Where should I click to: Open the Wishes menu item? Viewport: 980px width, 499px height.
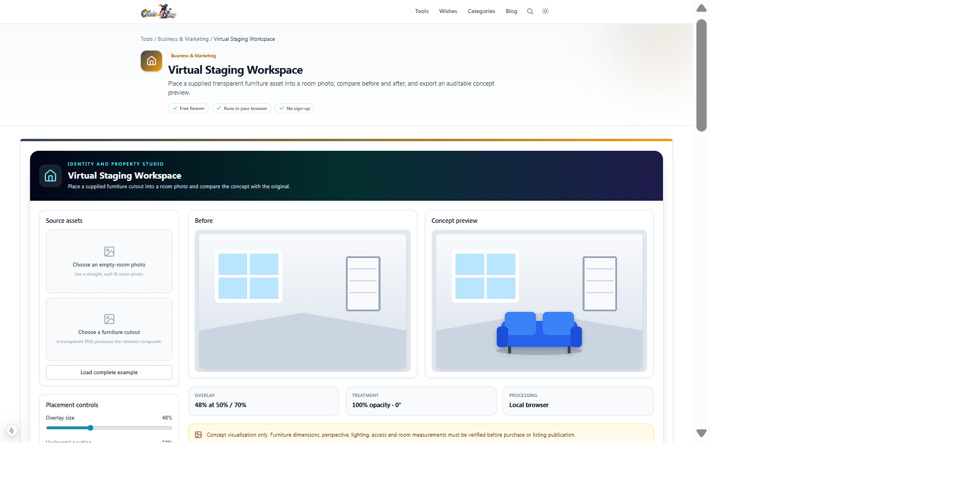click(x=448, y=11)
